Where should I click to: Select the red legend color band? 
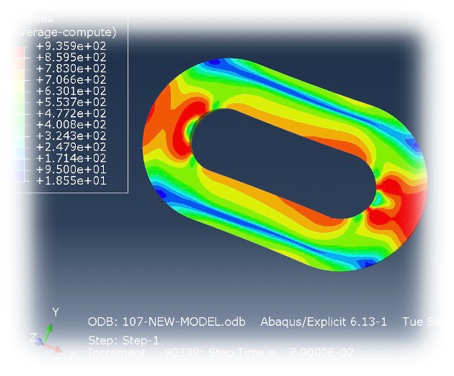coord(18,52)
